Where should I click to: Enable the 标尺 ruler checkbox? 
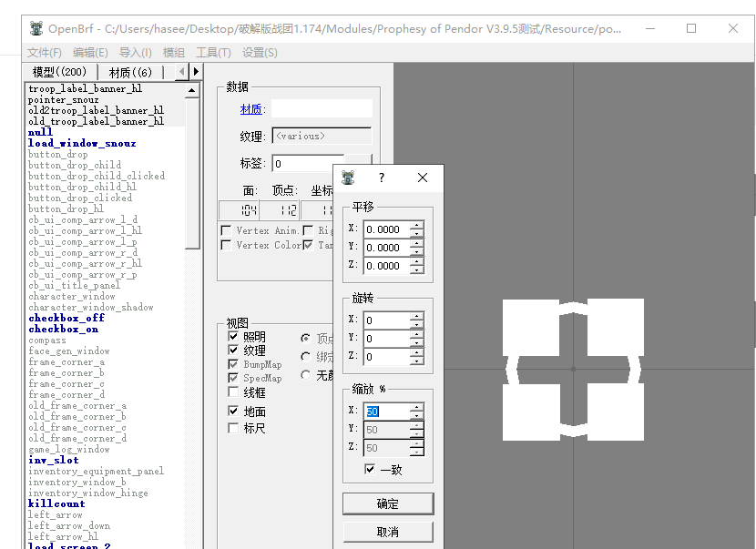[x=233, y=428]
